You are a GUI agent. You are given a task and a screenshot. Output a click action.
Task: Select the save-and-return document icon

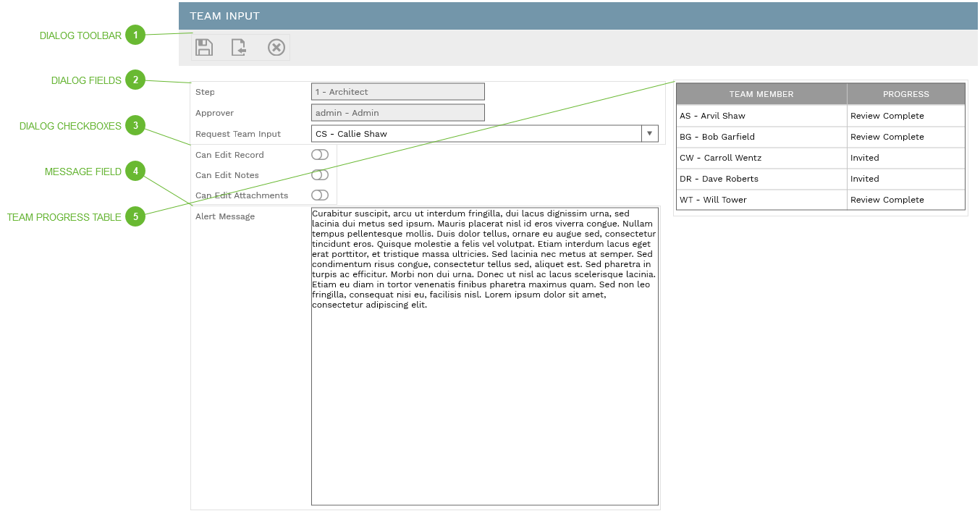tap(240, 46)
